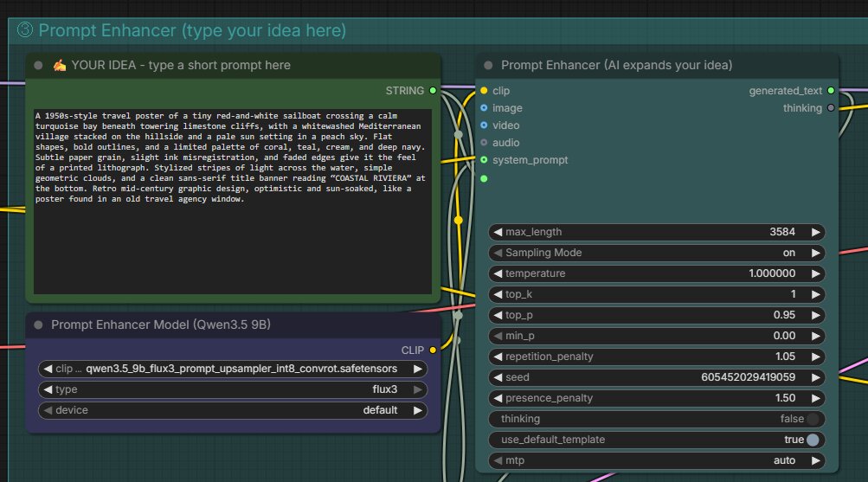Decrease top_k with left arrow
This screenshot has width=868, height=482.
click(x=498, y=294)
